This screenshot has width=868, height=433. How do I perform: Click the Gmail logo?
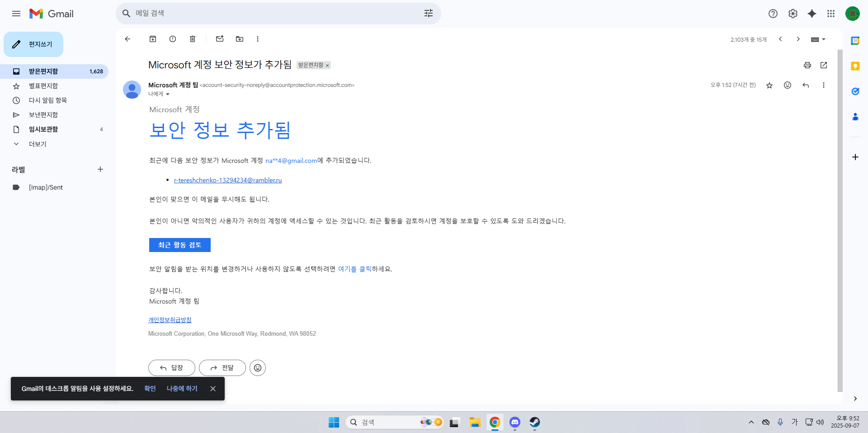(x=52, y=14)
